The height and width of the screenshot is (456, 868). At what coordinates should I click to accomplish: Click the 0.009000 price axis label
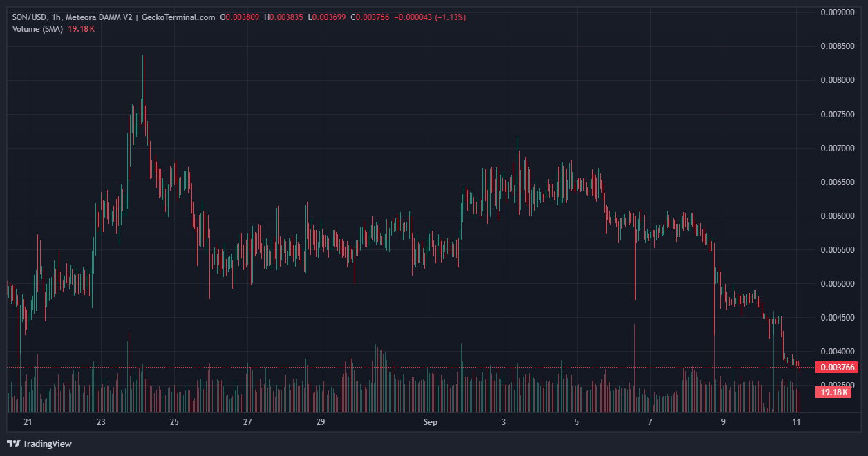tap(837, 12)
